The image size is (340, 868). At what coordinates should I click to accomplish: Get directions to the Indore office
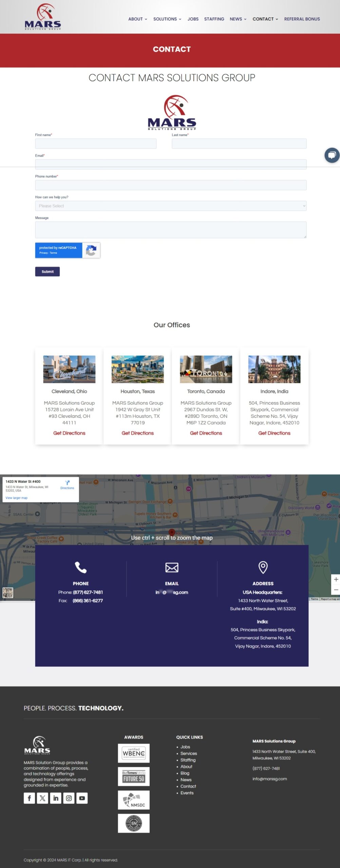point(275,433)
